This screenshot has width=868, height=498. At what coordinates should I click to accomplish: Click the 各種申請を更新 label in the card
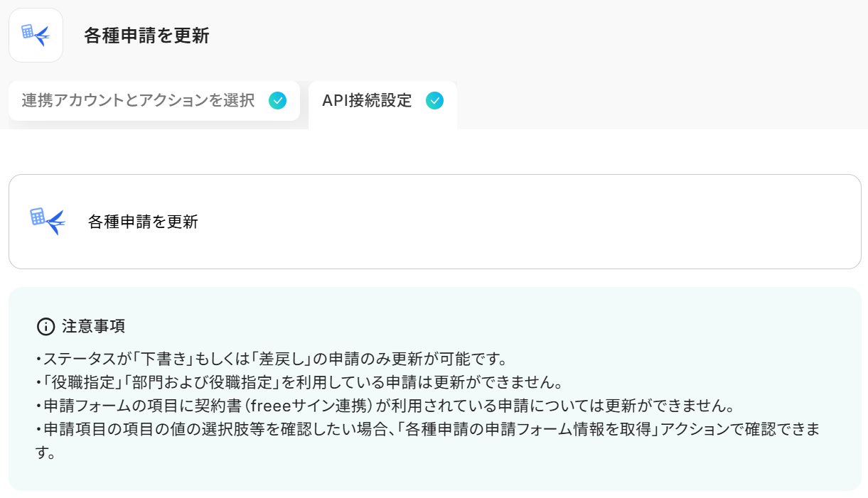pyautogui.click(x=143, y=222)
